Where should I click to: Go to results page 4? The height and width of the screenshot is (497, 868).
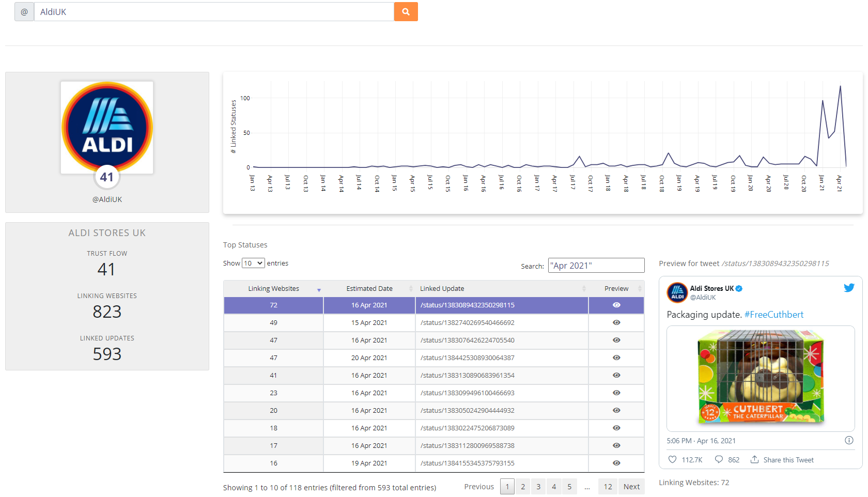pos(554,487)
